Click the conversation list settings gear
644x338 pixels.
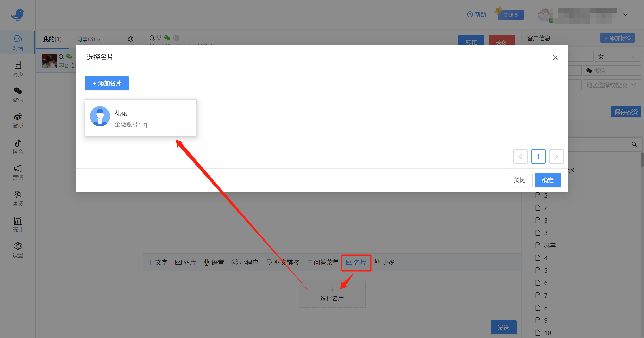131,39
